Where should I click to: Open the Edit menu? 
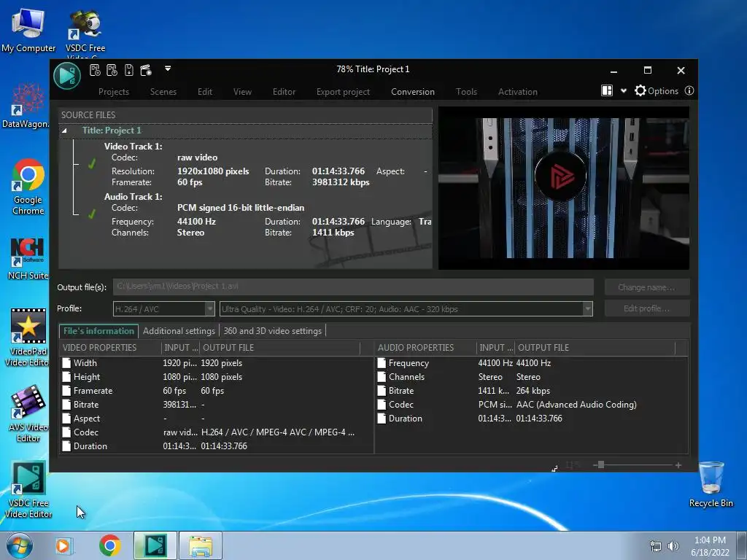pos(205,92)
